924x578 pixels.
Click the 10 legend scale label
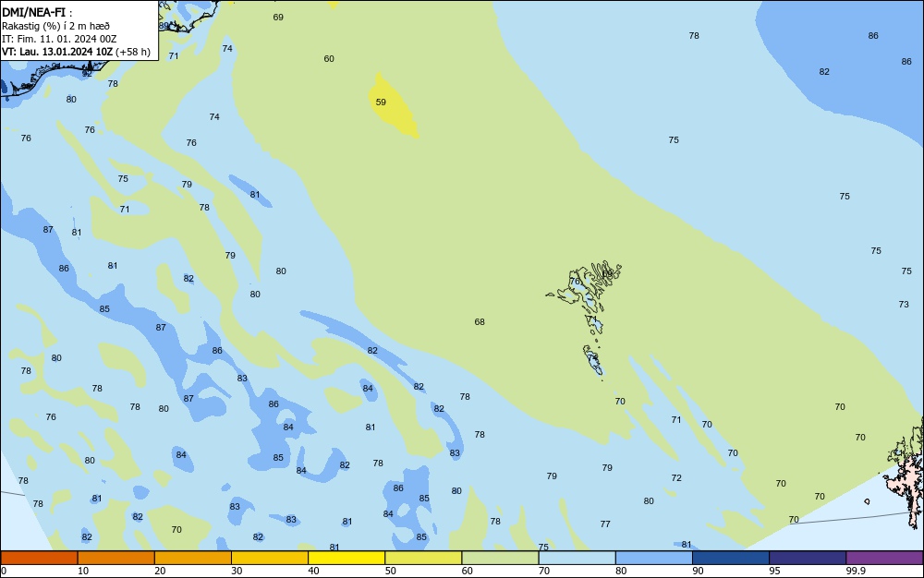tap(83, 571)
